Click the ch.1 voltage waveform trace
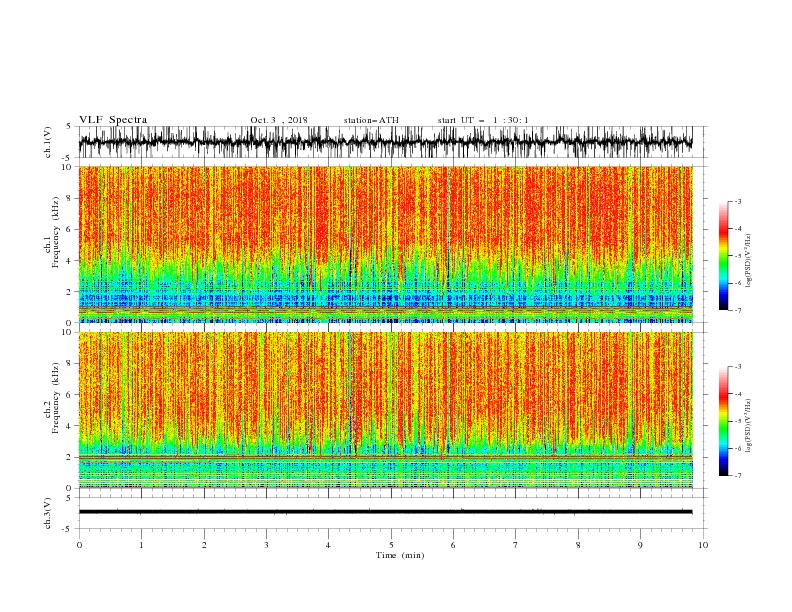This screenshot has height=612, width=792. click(x=385, y=142)
